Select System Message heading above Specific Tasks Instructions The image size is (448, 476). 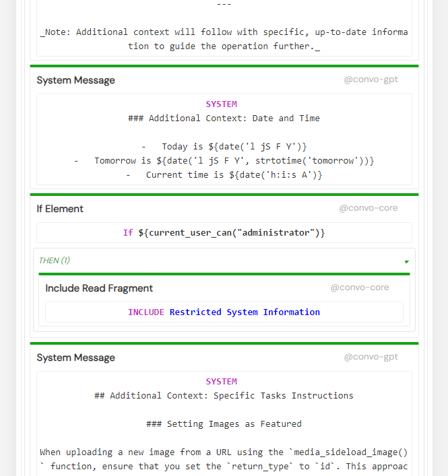point(75,358)
